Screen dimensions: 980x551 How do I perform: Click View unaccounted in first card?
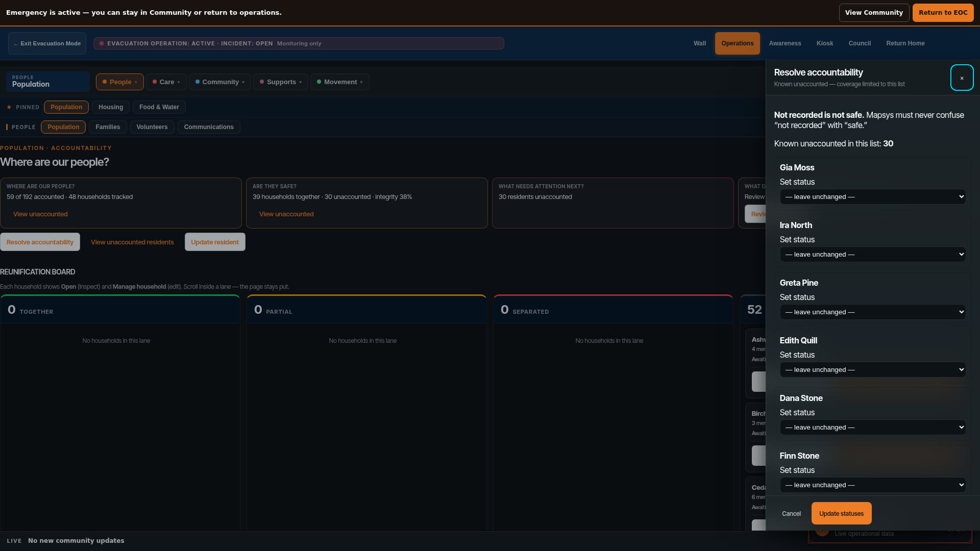point(40,214)
